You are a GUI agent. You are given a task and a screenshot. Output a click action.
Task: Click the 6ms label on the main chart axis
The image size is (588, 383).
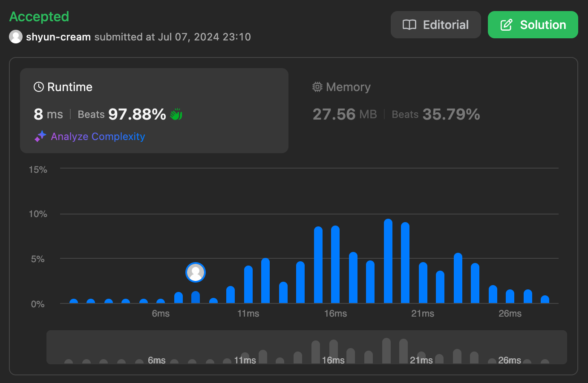click(x=161, y=314)
